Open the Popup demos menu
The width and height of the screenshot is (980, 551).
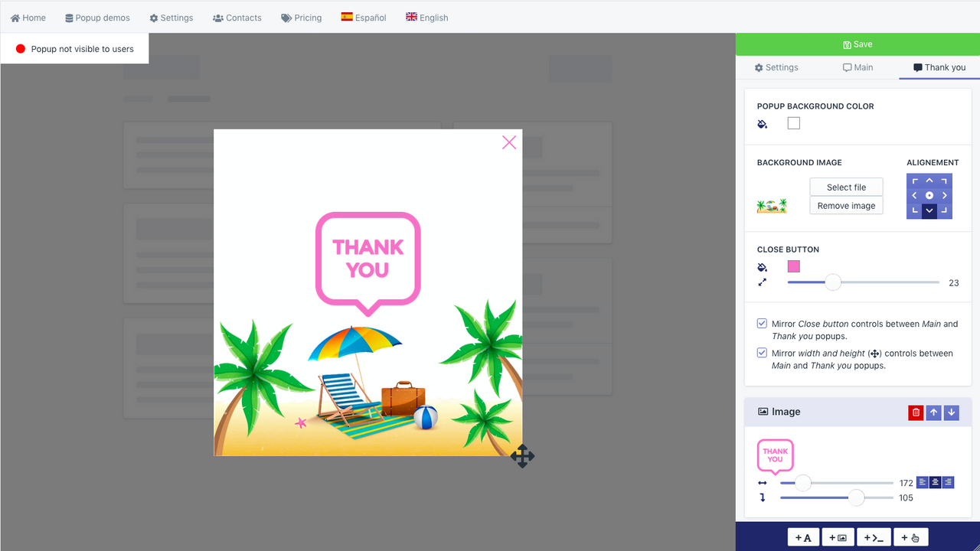coord(97,17)
